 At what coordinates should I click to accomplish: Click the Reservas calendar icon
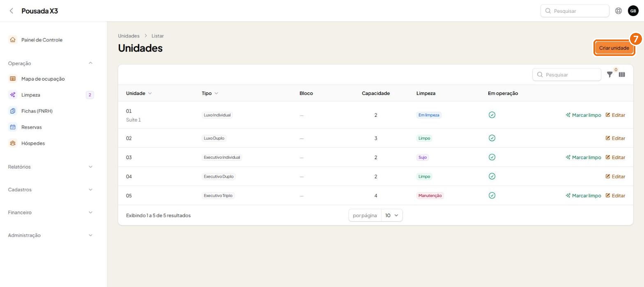[13, 127]
